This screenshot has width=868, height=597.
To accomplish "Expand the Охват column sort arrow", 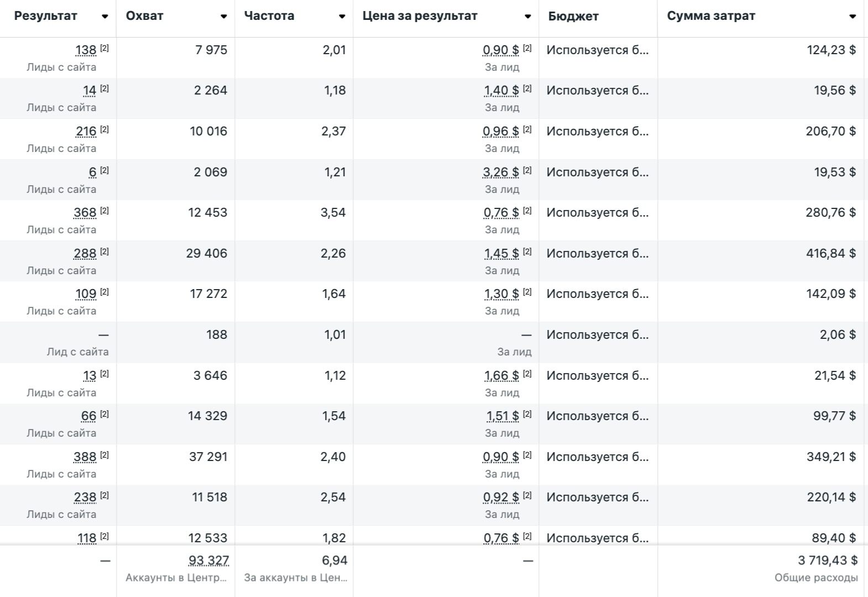I will tap(223, 17).
